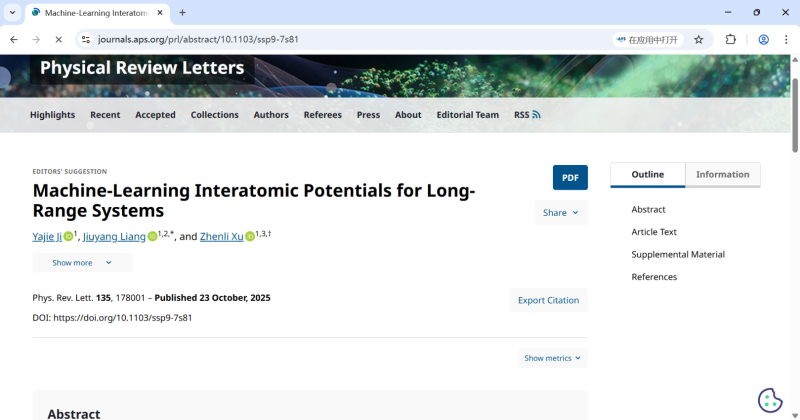Open the Highlights menu item
The height and width of the screenshot is (420, 800).
(x=52, y=115)
